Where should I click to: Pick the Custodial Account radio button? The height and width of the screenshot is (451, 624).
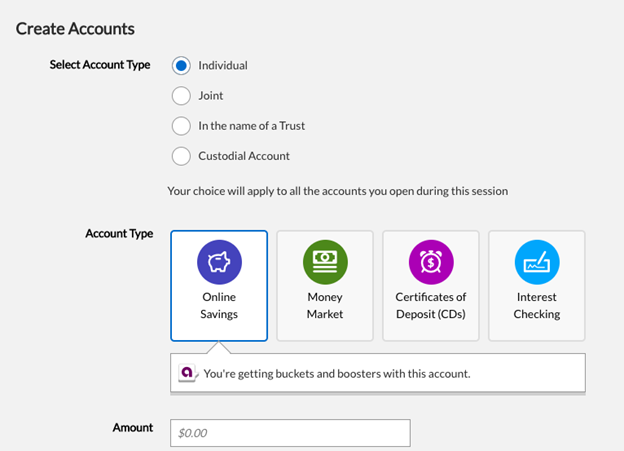coord(181,156)
